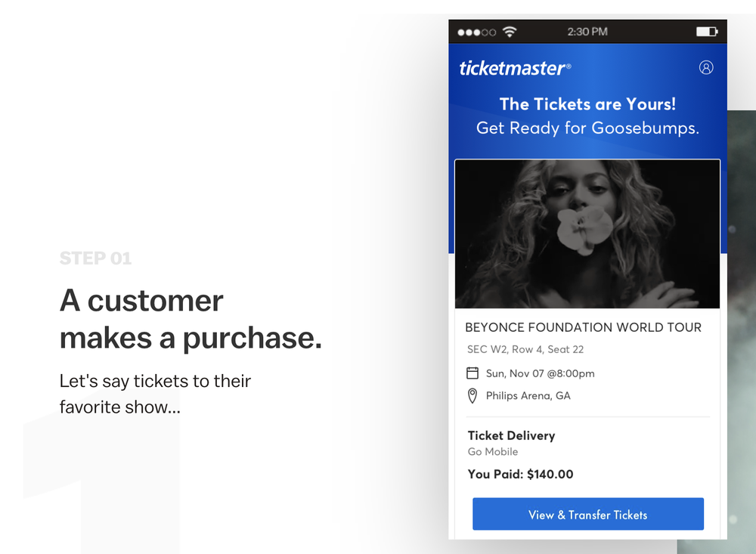
Task: Click the A customer makes a purchase heading
Action: click(x=191, y=319)
